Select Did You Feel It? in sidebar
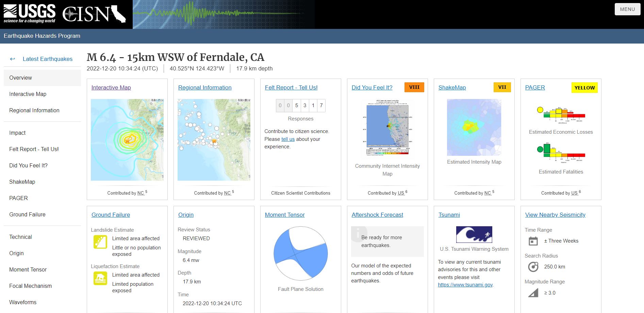644x313 pixels. pos(42,165)
